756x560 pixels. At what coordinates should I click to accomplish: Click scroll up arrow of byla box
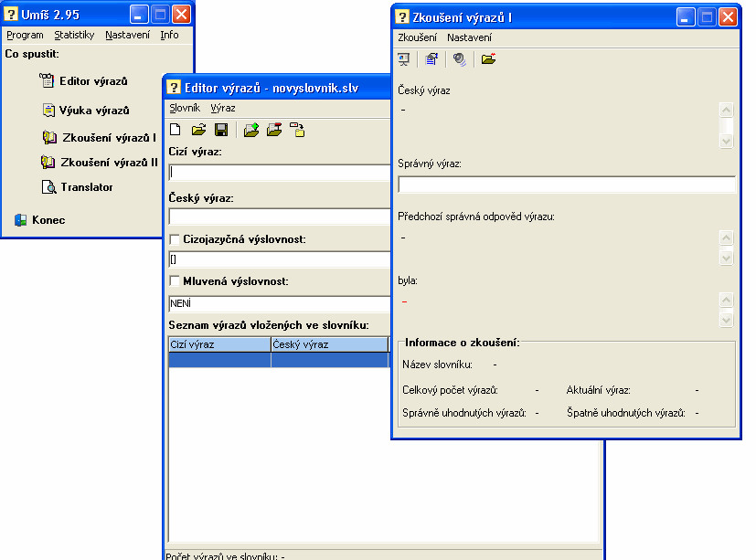pyautogui.click(x=726, y=300)
